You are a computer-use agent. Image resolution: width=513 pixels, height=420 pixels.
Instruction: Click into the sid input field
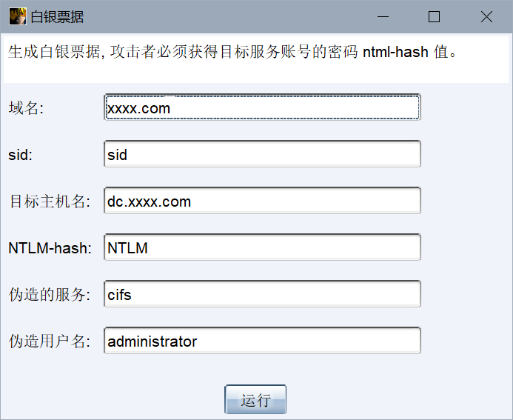[x=263, y=155]
